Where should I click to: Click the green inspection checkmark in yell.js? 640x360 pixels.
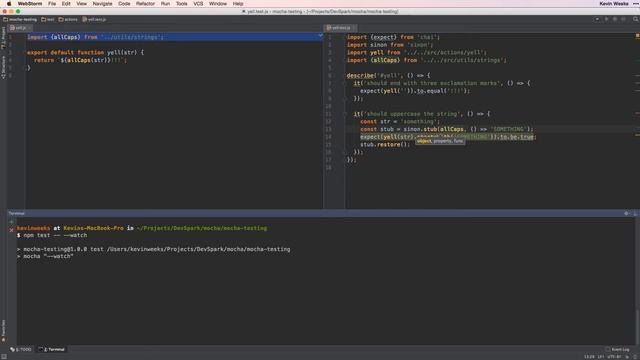(320, 36)
